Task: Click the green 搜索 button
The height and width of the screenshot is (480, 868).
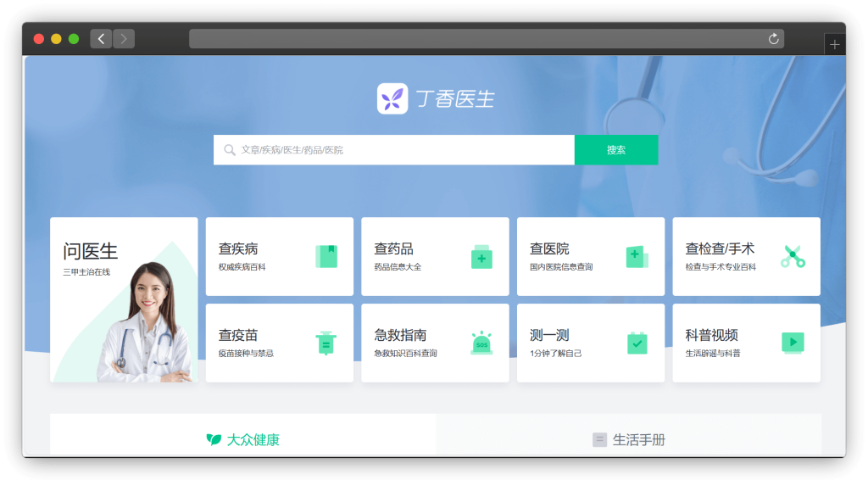Action: coord(616,150)
